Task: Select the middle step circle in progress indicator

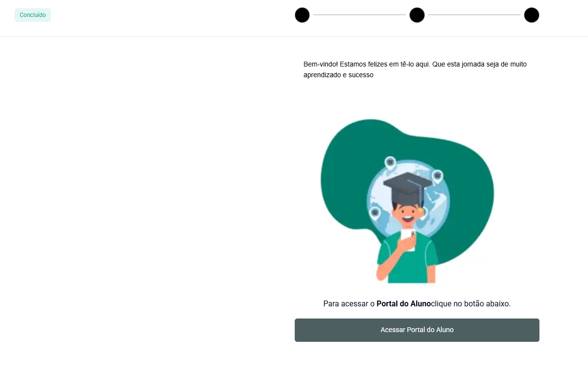Action: click(417, 15)
